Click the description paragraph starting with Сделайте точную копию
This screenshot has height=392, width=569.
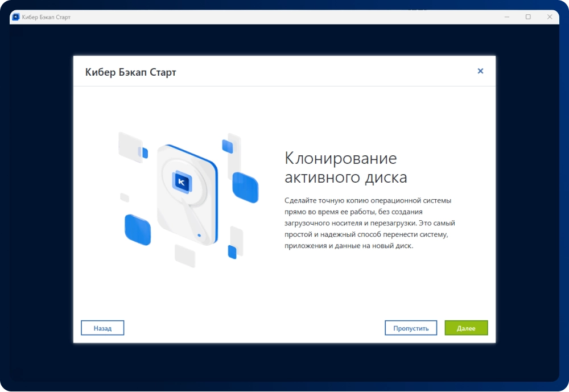[x=369, y=223]
